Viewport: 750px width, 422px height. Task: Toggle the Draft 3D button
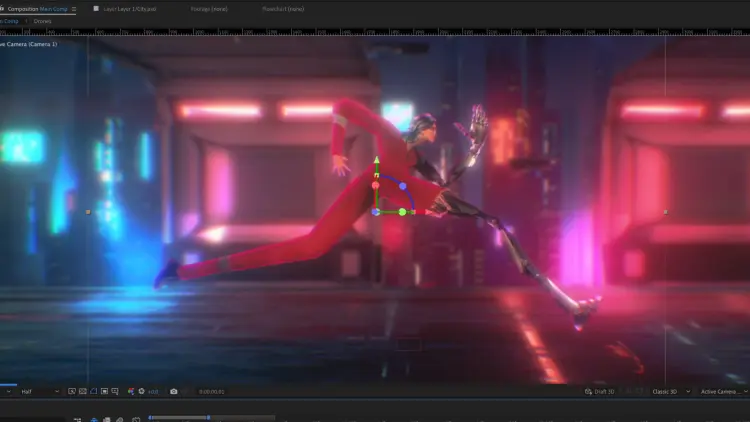599,391
